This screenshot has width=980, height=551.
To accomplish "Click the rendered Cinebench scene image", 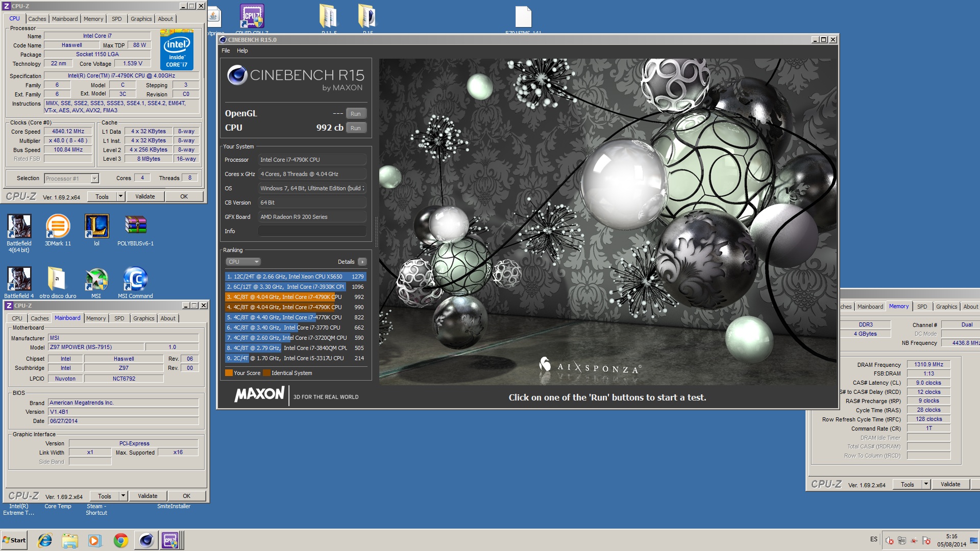I will [608, 221].
